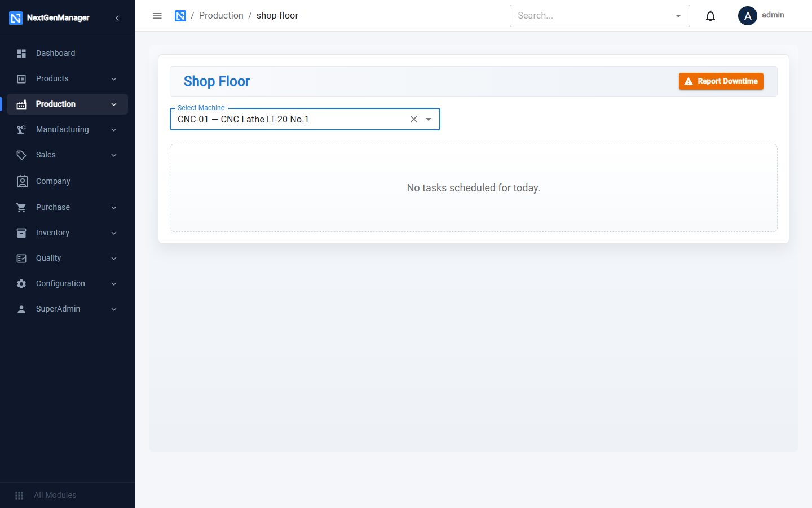Click the Configuration gear icon
Screen dimensions: 812x508
click(x=21, y=283)
